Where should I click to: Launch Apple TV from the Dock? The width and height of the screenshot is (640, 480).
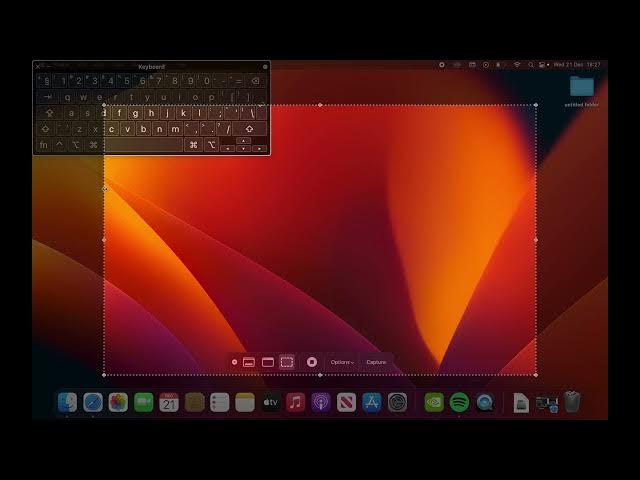point(270,402)
